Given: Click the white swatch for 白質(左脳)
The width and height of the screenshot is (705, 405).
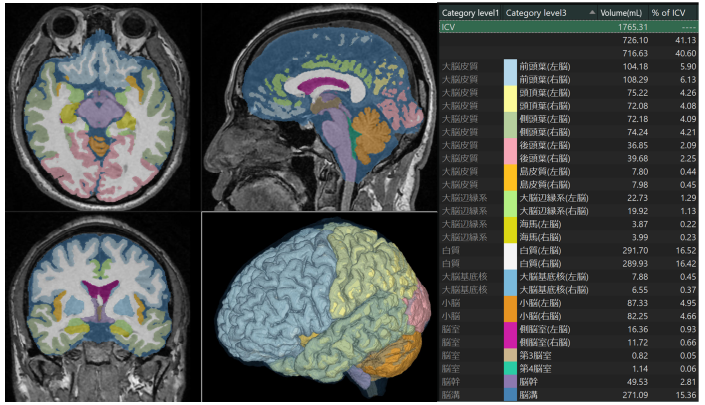Looking at the screenshot, I should pyautogui.click(x=510, y=250).
